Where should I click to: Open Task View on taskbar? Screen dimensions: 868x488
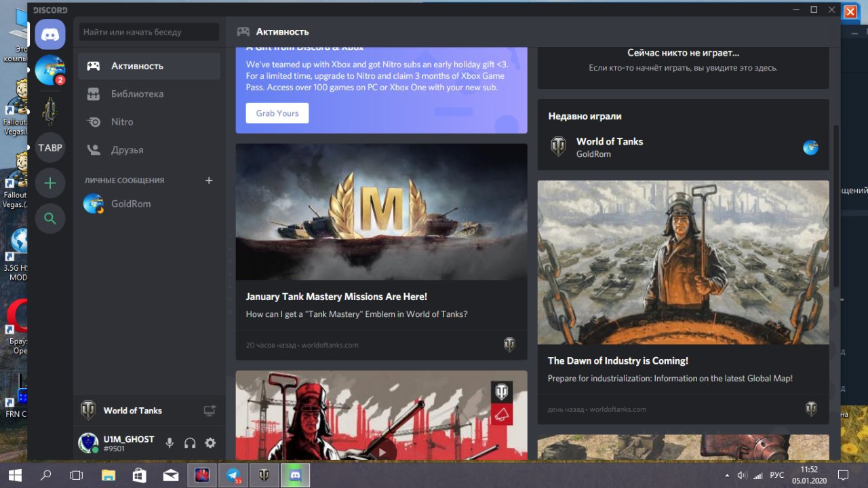77,475
